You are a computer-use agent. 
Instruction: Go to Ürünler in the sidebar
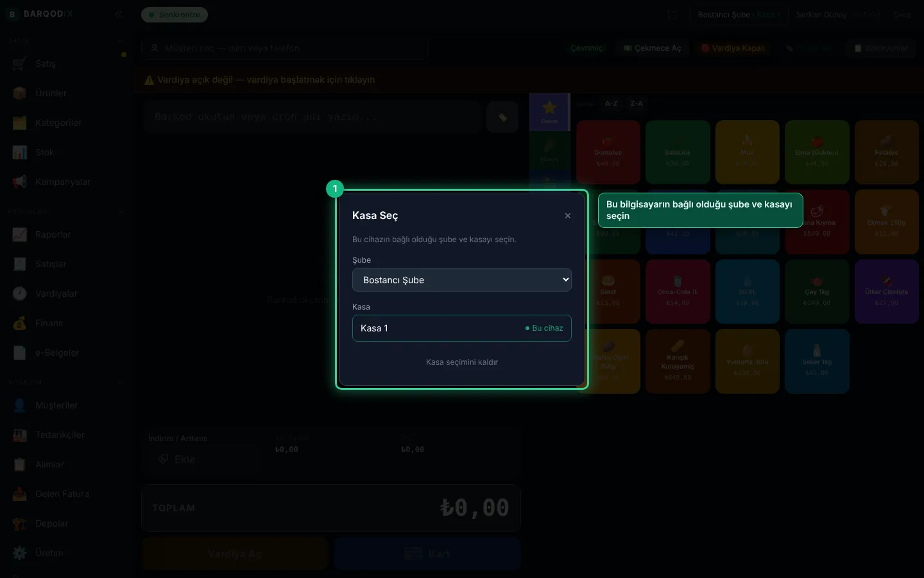[x=67, y=93]
